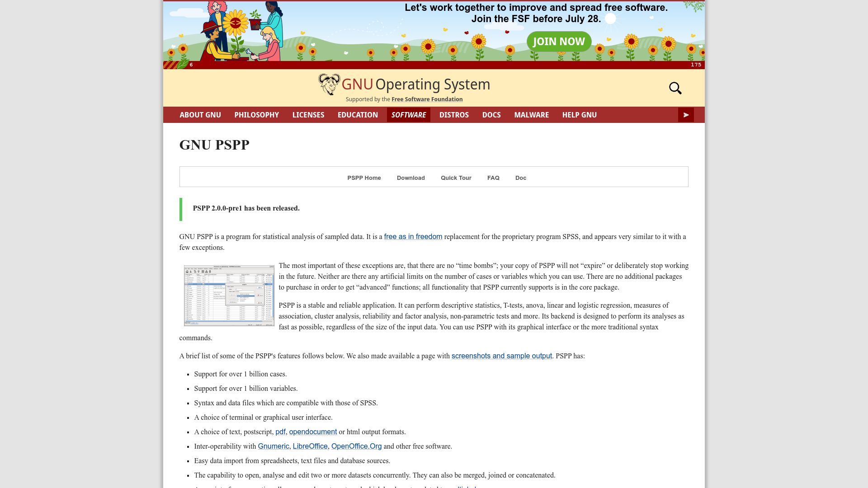Open the MALWARE menu item
Image resolution: width=868 pixels, height=488 pixels.
pos(531,115)
